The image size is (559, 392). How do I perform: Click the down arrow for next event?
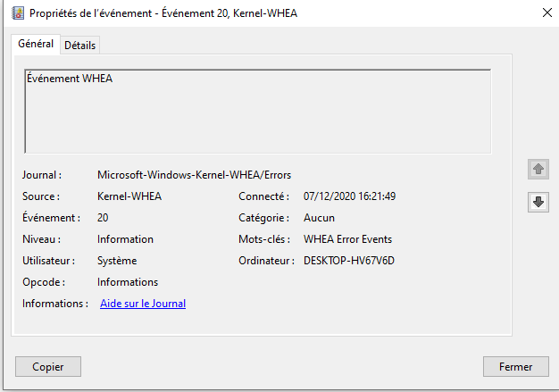538,202
